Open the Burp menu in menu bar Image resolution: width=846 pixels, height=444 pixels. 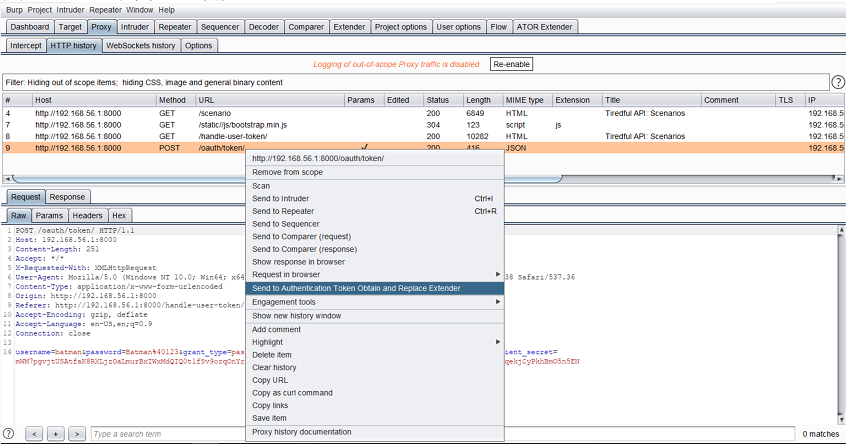[x=15, y=9]
